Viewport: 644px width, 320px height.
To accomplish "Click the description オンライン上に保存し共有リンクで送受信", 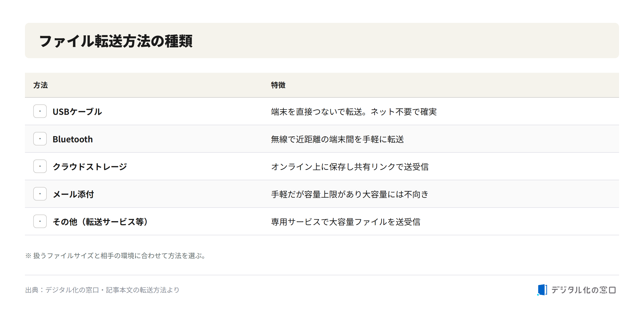I will click(x=350, y=167).
